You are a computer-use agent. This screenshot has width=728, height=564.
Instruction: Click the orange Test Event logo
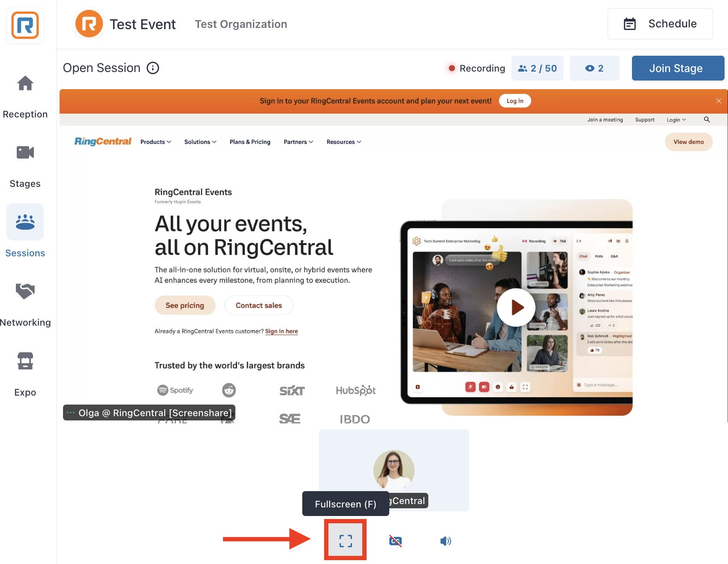click(89, 24)
